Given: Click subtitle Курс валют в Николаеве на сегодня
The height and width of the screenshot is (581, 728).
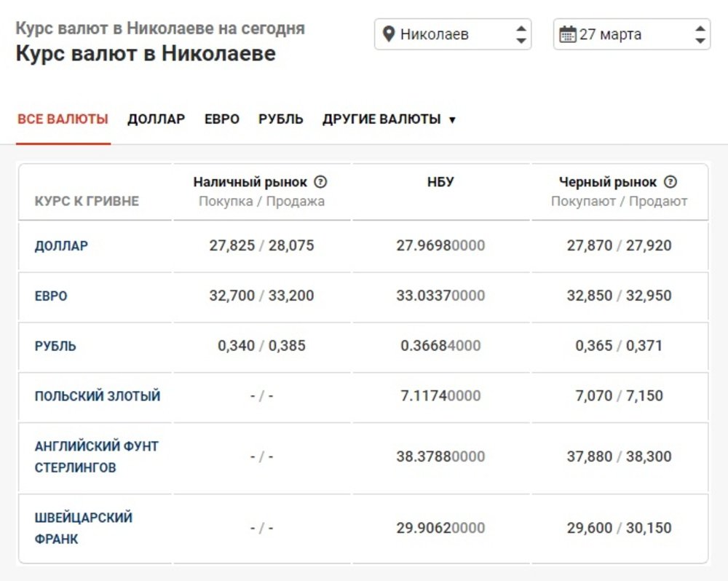Looking at the screenshot, I should point(160,28).
